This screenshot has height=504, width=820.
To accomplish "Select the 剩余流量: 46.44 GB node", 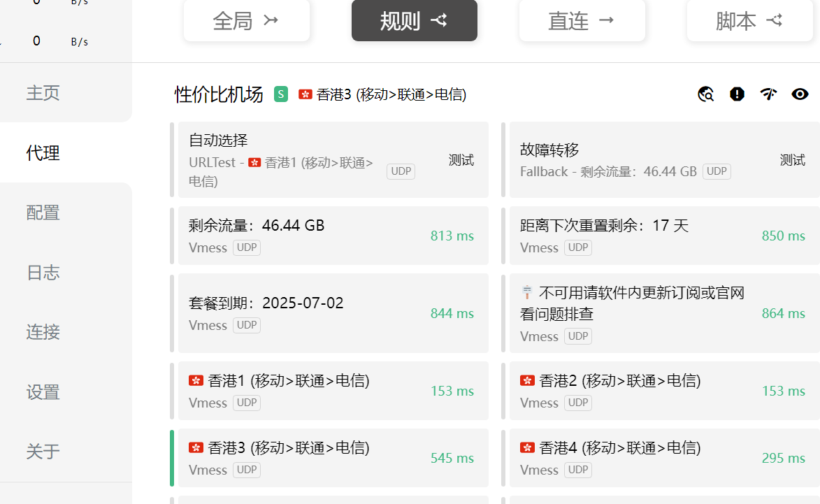I will 333,236.
